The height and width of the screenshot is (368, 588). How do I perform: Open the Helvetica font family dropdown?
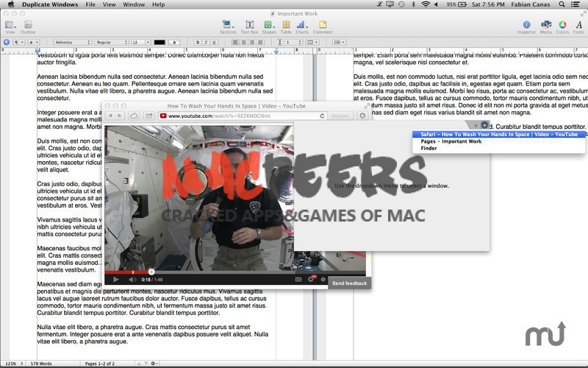click(72, 43)
